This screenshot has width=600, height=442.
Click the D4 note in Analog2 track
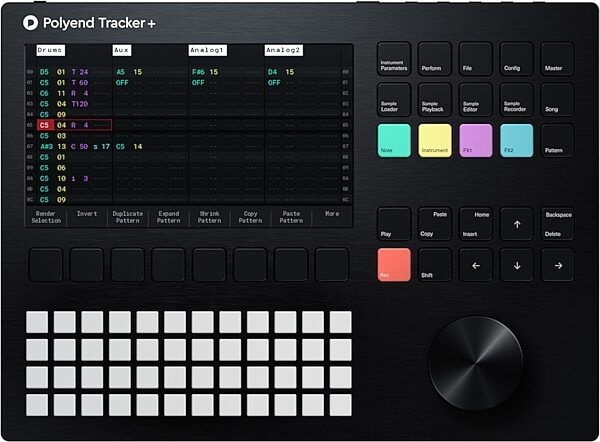272,72
